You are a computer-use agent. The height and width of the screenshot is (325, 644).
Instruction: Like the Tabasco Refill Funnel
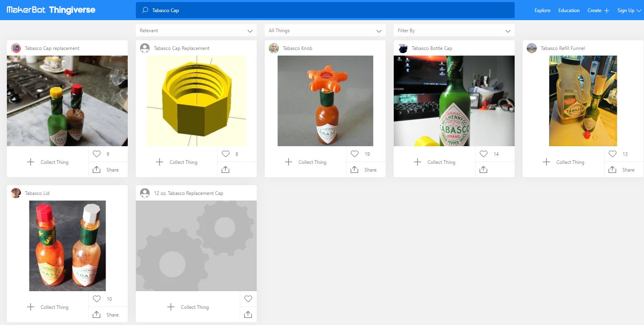click(x=613, y=154)
